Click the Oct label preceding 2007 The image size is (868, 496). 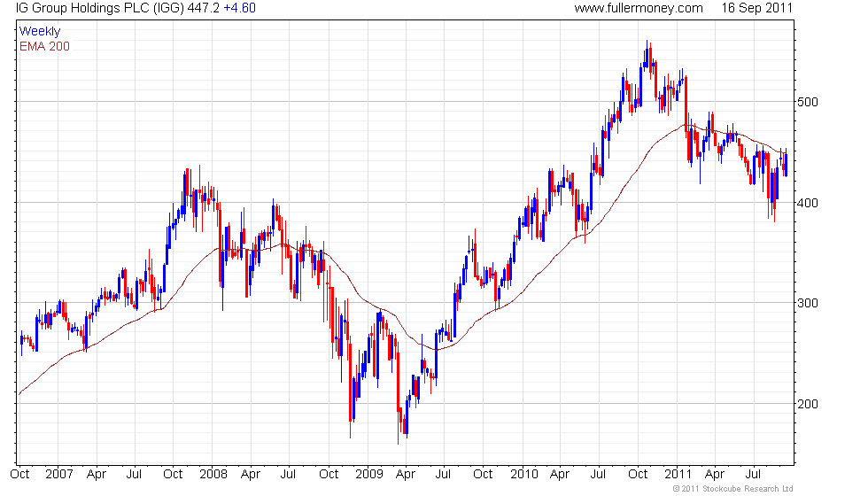pyautogui.click(x=19, y=475)
